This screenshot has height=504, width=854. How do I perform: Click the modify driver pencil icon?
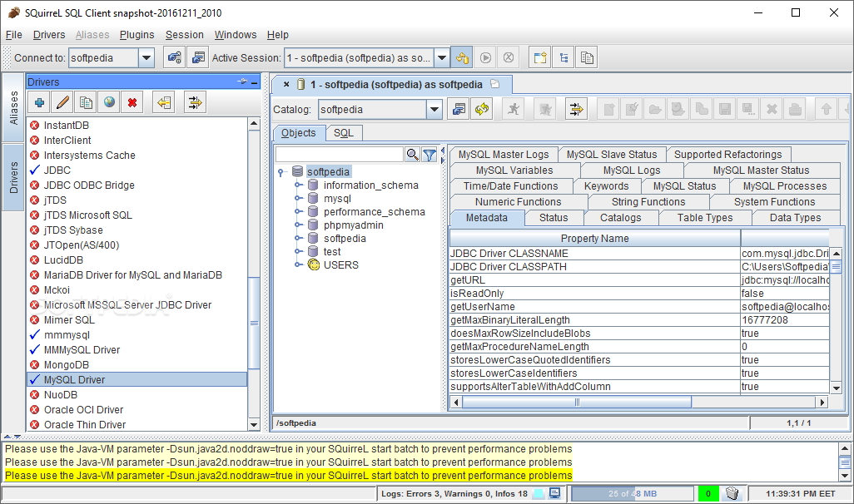tap(62, 102)
